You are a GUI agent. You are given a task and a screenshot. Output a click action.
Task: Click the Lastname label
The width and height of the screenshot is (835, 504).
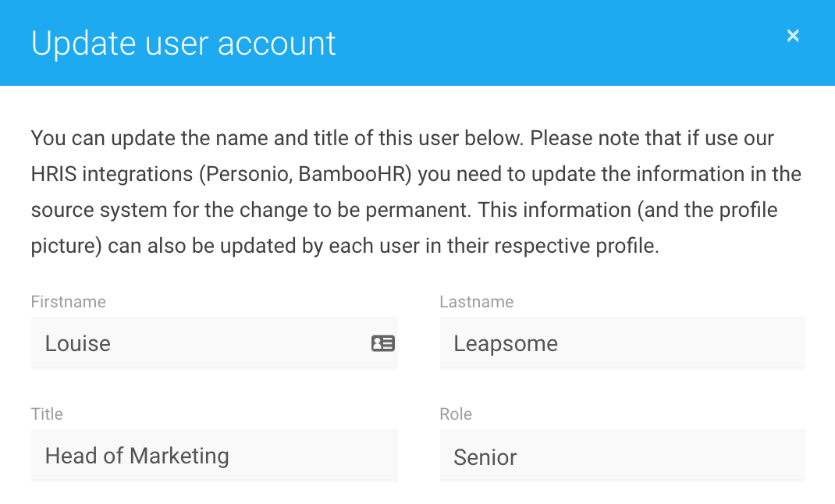(x=477, y=302)
